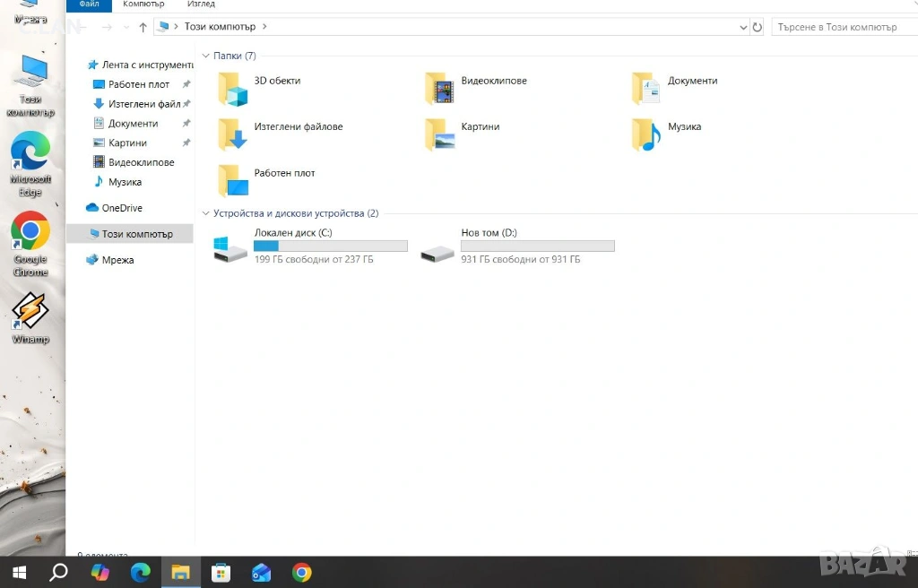Open the address bar history dropdown
The width and height of the screenshot is (918, 588).
[742, 27]
